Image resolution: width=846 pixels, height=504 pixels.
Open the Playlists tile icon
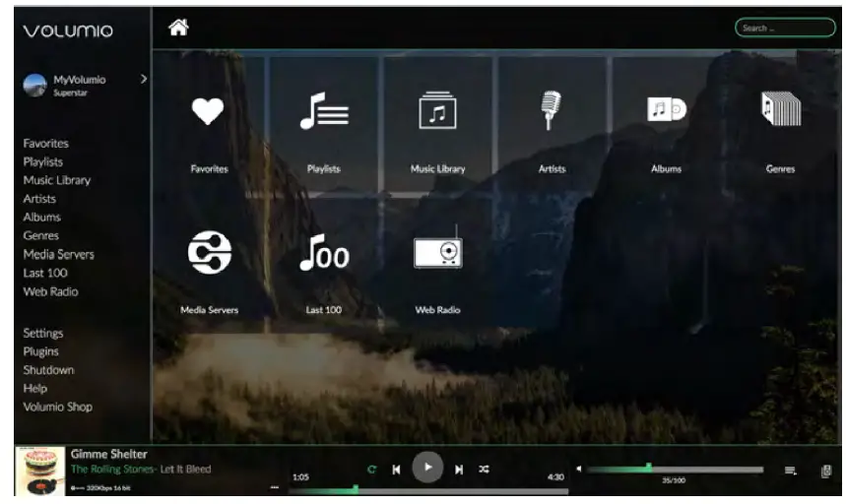coord(324,110)
